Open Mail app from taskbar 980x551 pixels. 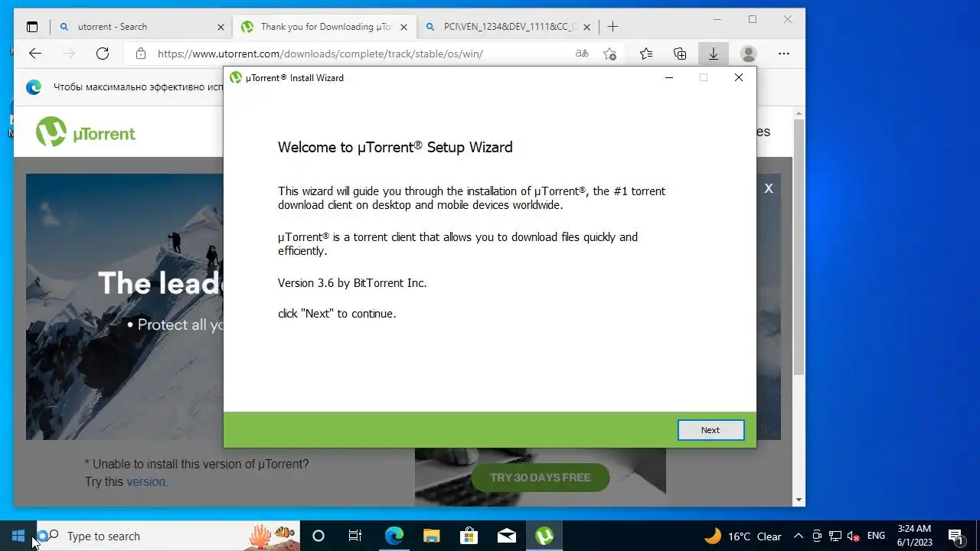[507, 536]
